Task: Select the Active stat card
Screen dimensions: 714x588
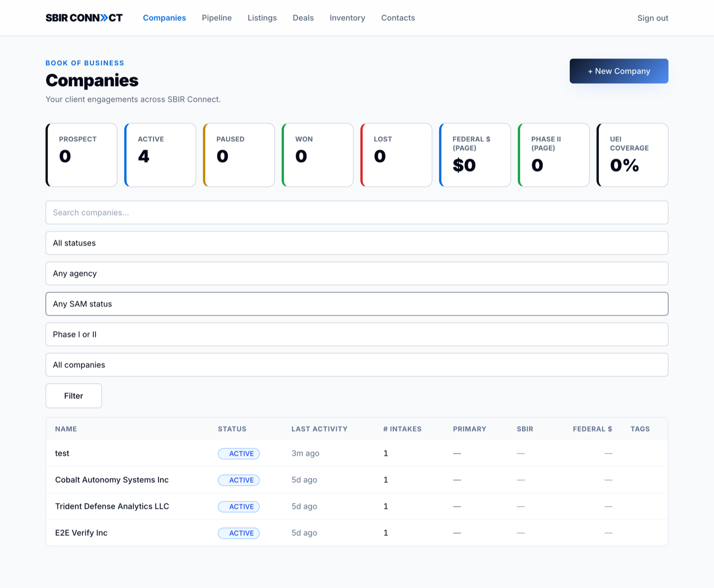Action: (160, 155)
